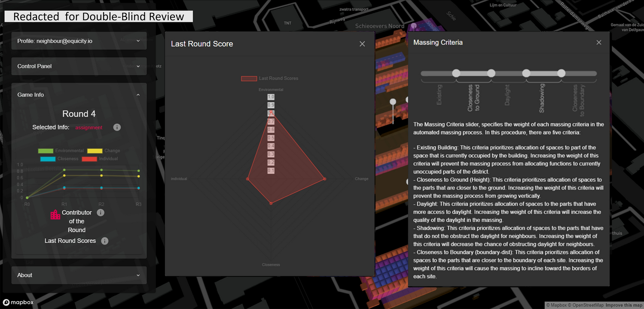Screen dimensions: 644x309
Task: Toggle the Last Round Scores radar legend
Action: tap(269, 78)
